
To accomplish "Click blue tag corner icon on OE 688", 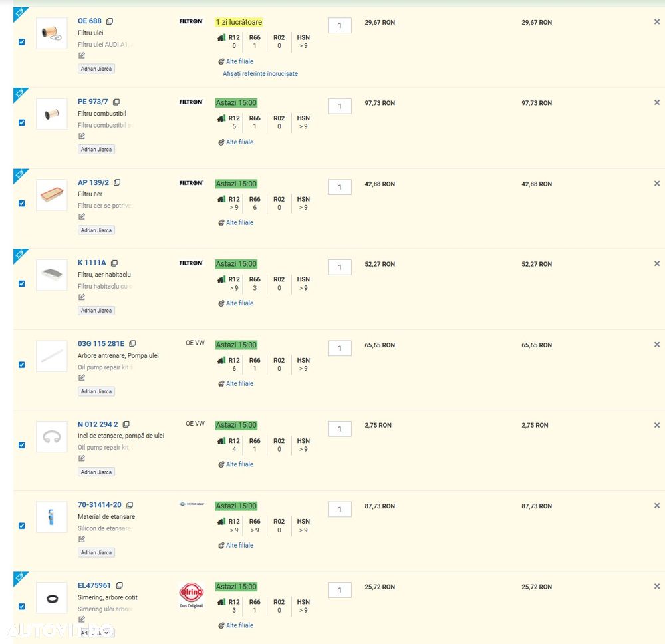I will 19,13.
